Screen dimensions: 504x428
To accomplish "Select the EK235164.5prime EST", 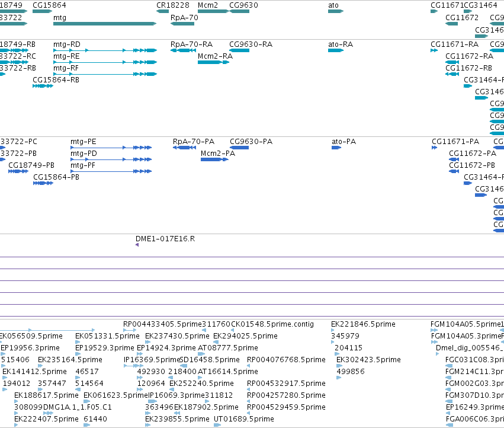I will pyautogui.click(x=40, y=366).
